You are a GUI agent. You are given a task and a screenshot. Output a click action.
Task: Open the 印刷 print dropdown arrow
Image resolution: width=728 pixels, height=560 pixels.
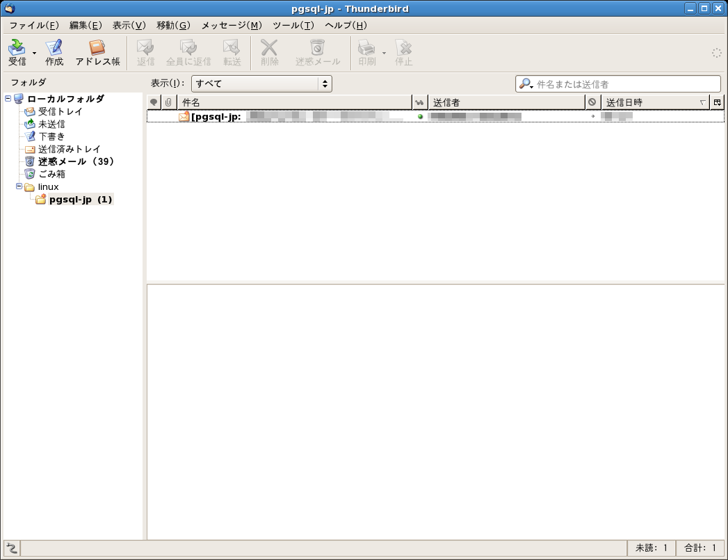click(384, 53)
